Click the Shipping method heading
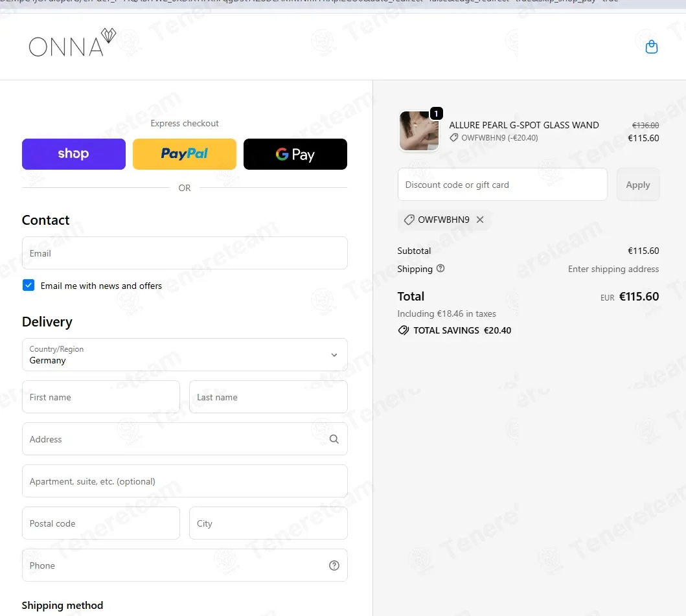Screen dimensions: 686x616 (63, 606)
